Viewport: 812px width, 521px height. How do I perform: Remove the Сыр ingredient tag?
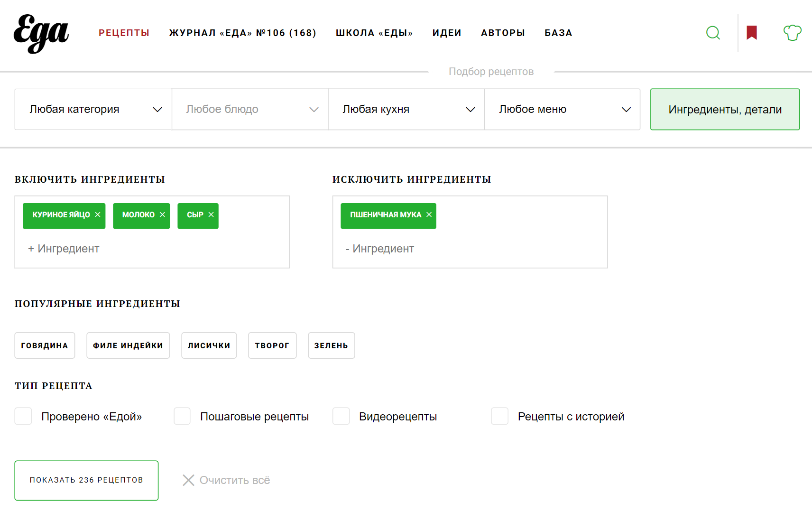[x=211, y=214]
